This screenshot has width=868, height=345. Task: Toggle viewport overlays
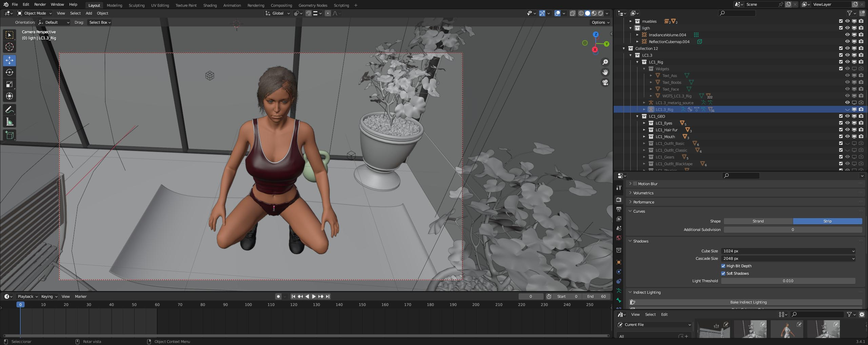pos(557,13)
